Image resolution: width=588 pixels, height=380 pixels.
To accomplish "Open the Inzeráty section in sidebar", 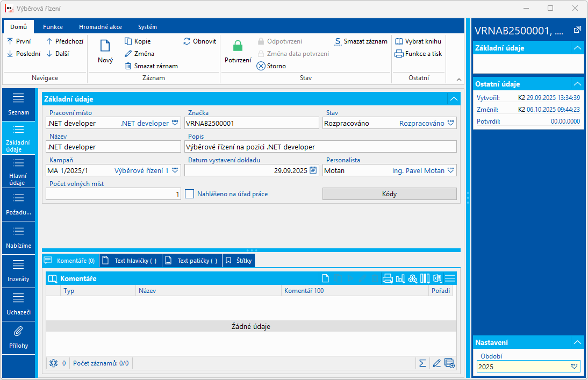I will pos(18,271).
